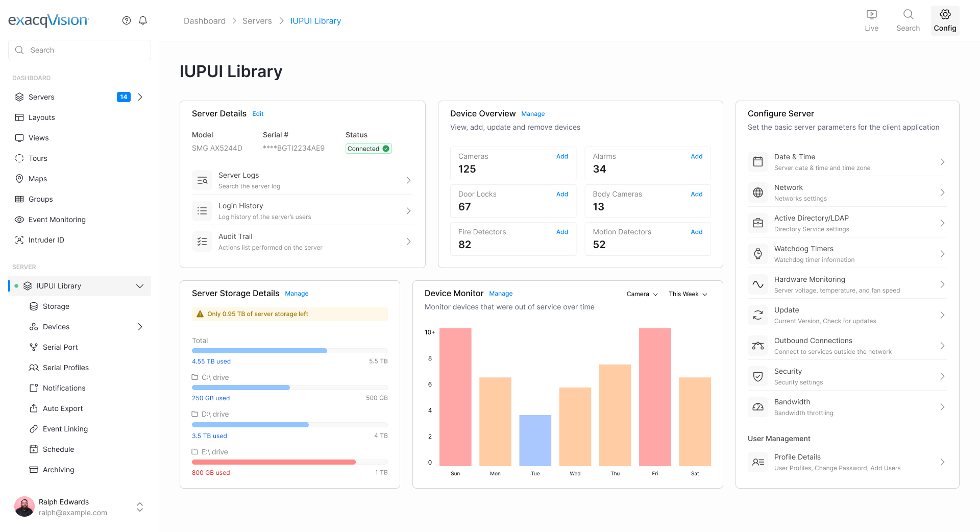Click the Login History list icon
Screen dimensions: 980x532
[x=202, y=211]
